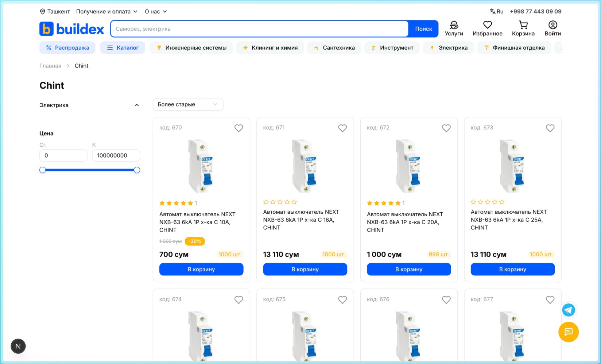Click the Chint breadcrumb item
601x364 pixels.
pos(81,66)
